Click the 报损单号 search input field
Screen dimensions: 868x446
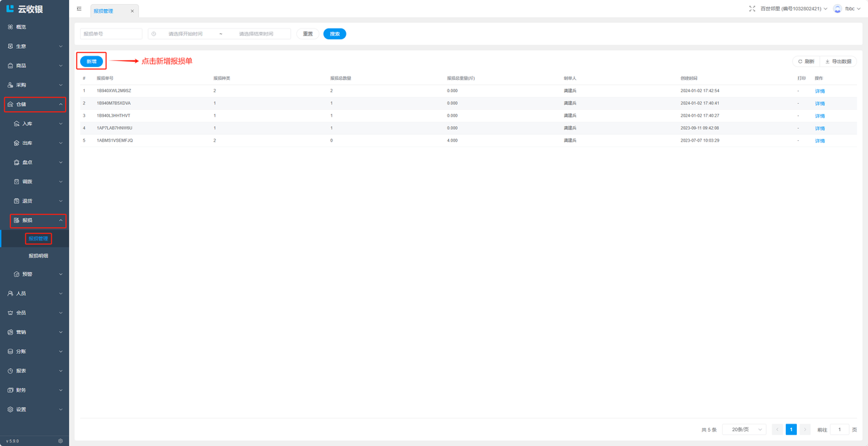pyautogui.click(x=111, y=34)
